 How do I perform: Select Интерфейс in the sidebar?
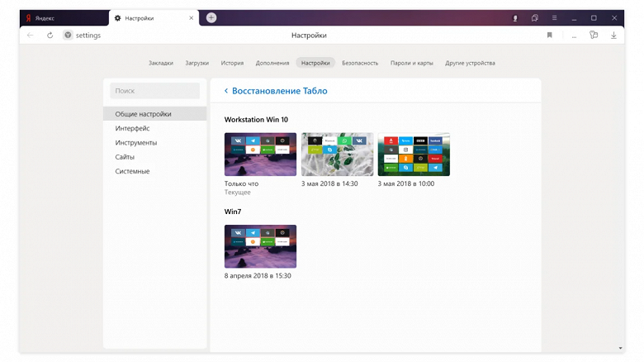coord(132,128)
